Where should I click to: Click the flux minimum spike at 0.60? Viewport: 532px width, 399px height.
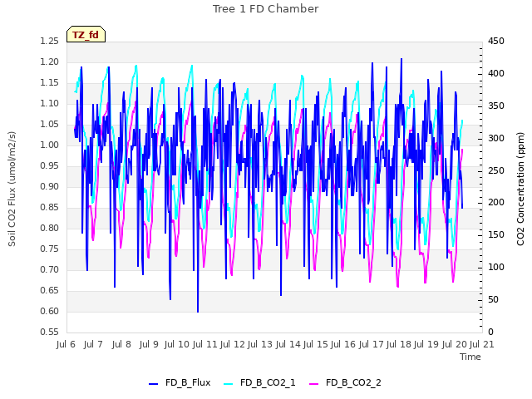click(198, 310)
